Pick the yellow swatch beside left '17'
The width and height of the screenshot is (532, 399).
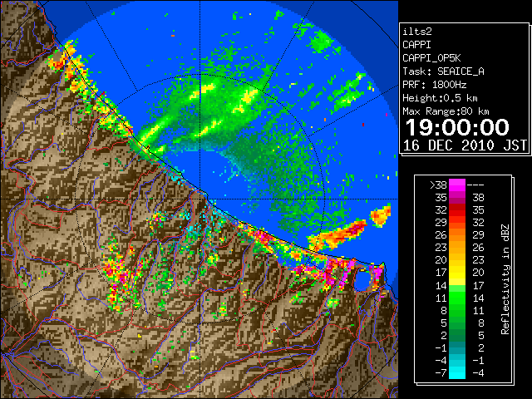point(457,273)
